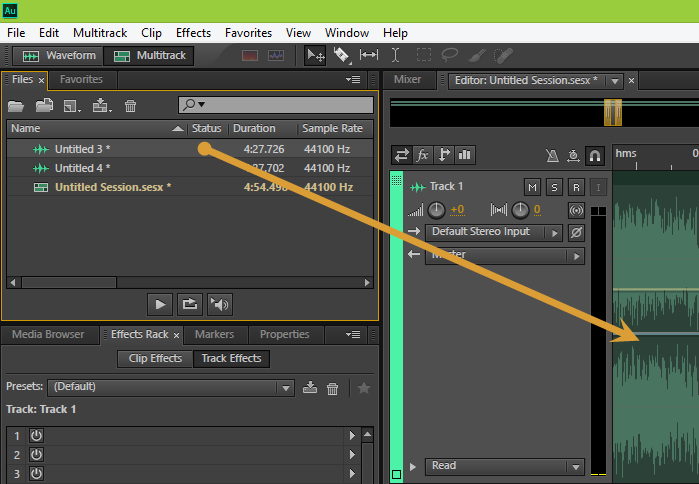Viewport: 699px width, 484px height.
Task: Toggle the metronome
Action: [552, 156]
